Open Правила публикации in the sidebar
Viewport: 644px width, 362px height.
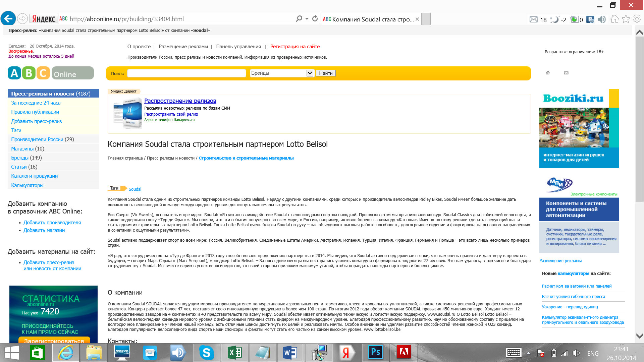(x=35, y=112)
